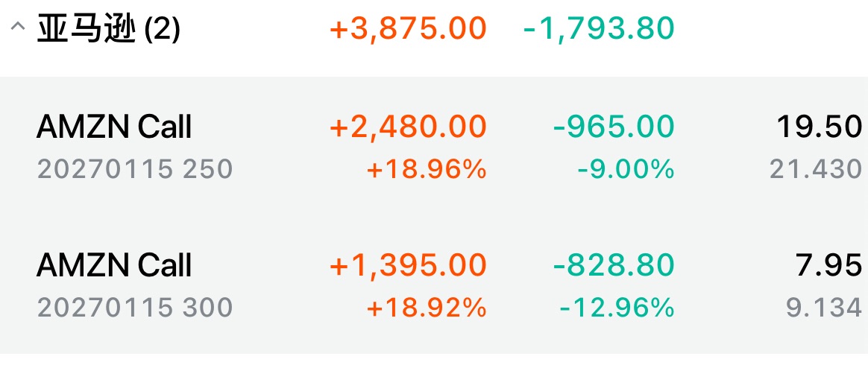The width and height of the screenshot is (868, 365).
Task: Select the 亚马逊 (2) group header
Action: (109, 30)
